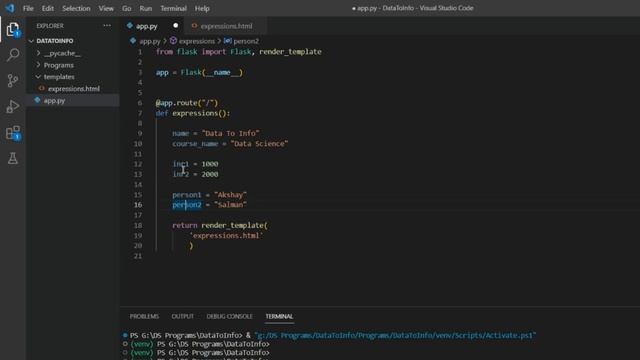Click the Python file icon beside app.py in explorer
The width and height of the screenshot is (640, 360).
38,100
